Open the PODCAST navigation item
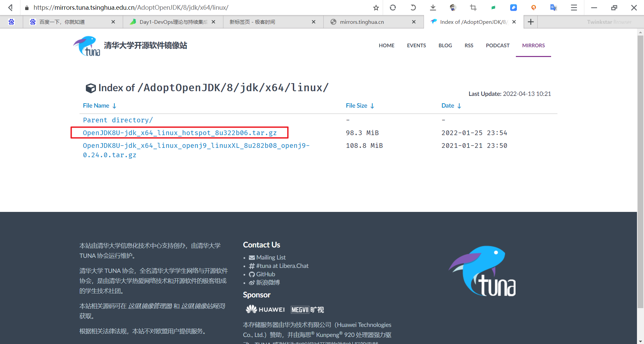This screenshot has width=644, height=344. [498, 45]
